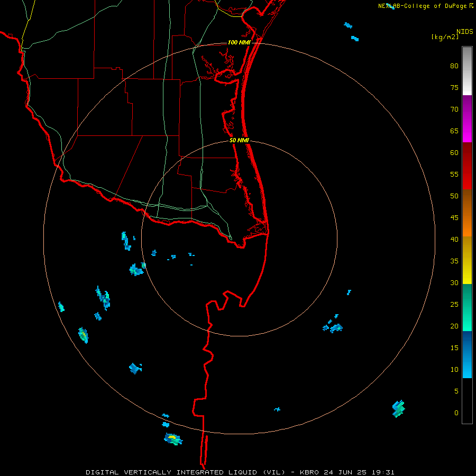Click the color scale value 70
The width and height of the screenshot is (476, 476).
(x=454, y=109)
